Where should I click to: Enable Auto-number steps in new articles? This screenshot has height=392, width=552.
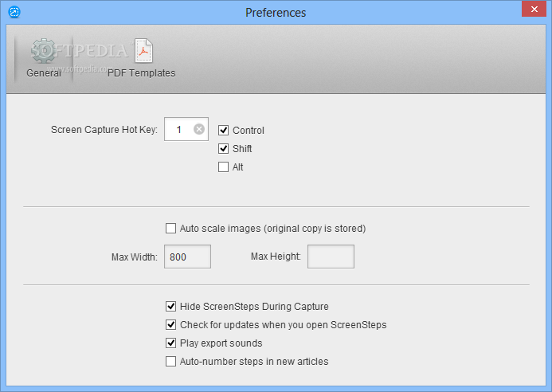pyautogui.click(x=170, y=362)
